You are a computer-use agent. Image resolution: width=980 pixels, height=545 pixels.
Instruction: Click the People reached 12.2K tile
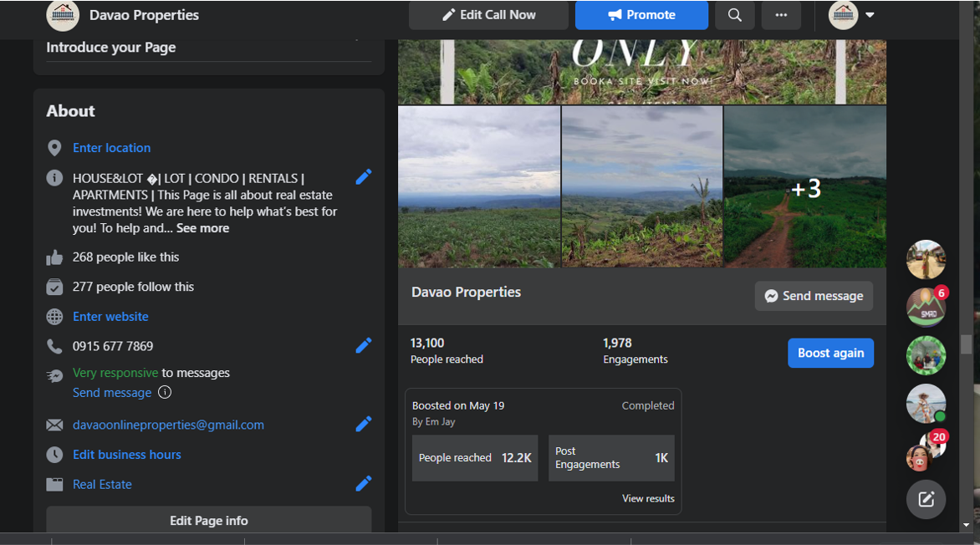[475, 458]
